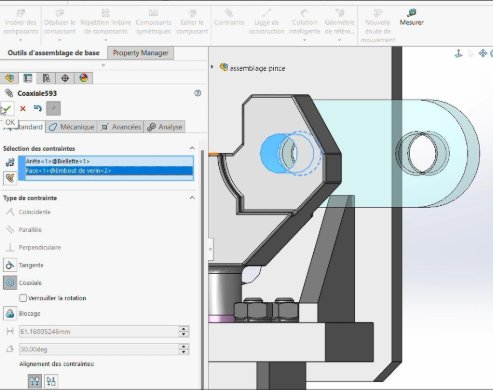The width and height of the screenshot is (493, 390).
Task: Click the pan view arrows icon
Action: click(x=482, y=53)
